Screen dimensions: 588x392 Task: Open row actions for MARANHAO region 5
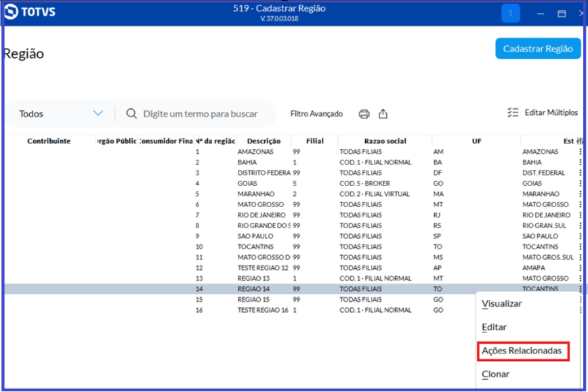coord(580,194)
